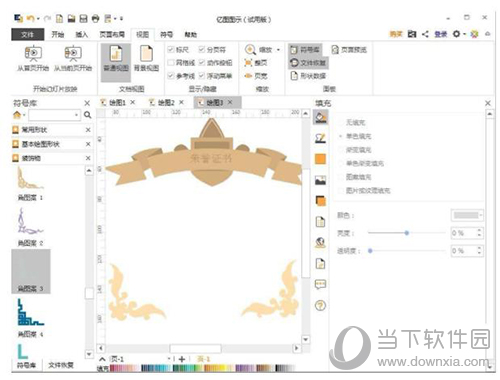This screenshot has width=500, height=380.
Task: Click the comment bubble icon in right sidebar
Action: [320, 284]
